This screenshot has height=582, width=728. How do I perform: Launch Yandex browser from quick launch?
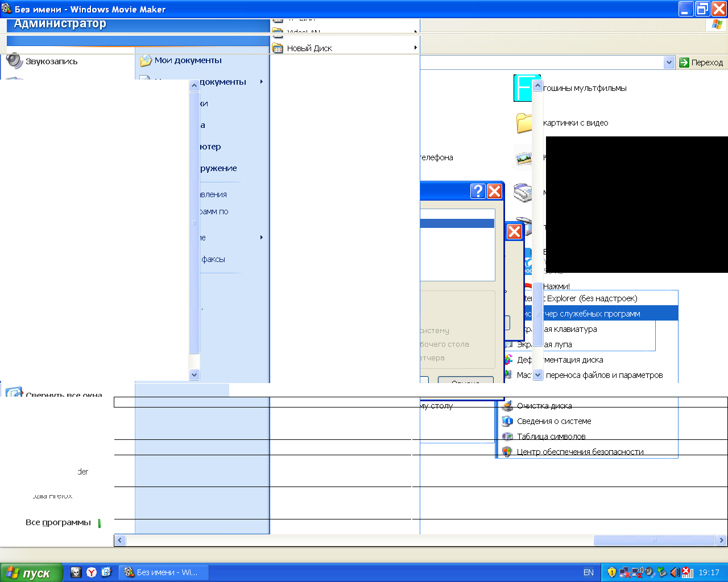(x=91, y=572)
